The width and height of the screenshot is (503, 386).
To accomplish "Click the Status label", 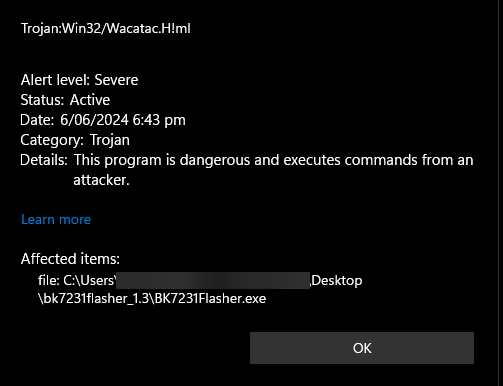I will click(42, 100).
